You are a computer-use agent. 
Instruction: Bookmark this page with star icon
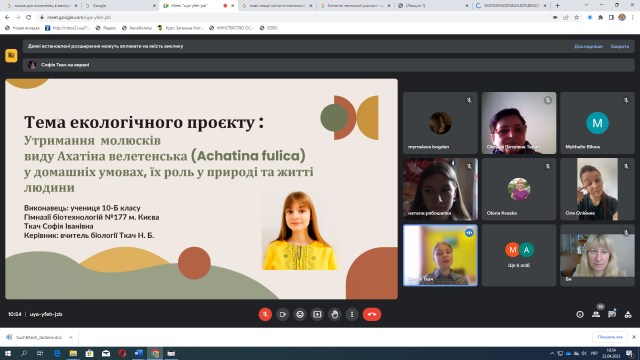point(576,17)
